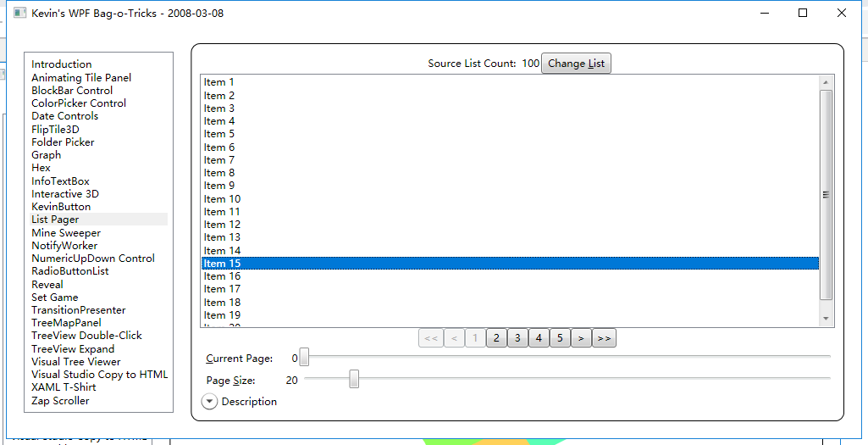Open NumericUpDown Control in sidebar

click(93, 259)
